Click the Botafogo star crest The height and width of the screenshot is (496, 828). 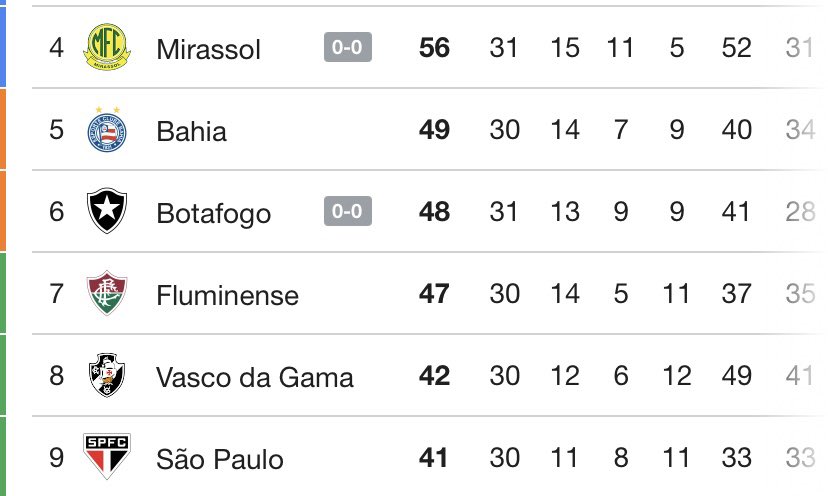(106, 212)
